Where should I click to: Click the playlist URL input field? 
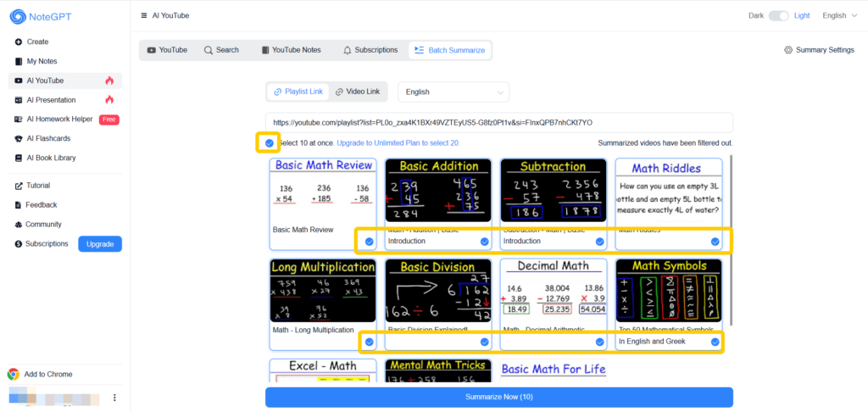coord(498,122)
